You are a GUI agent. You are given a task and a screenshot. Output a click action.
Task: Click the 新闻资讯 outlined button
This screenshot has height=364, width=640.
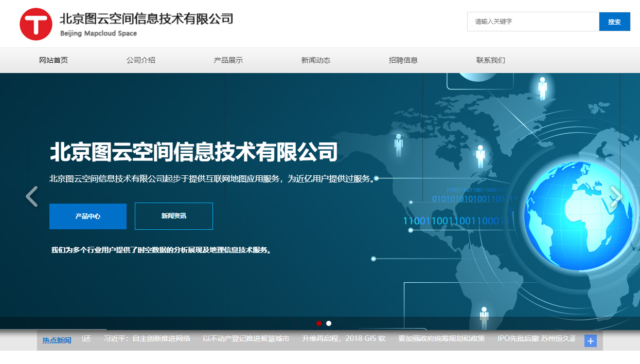click(174, 216)
